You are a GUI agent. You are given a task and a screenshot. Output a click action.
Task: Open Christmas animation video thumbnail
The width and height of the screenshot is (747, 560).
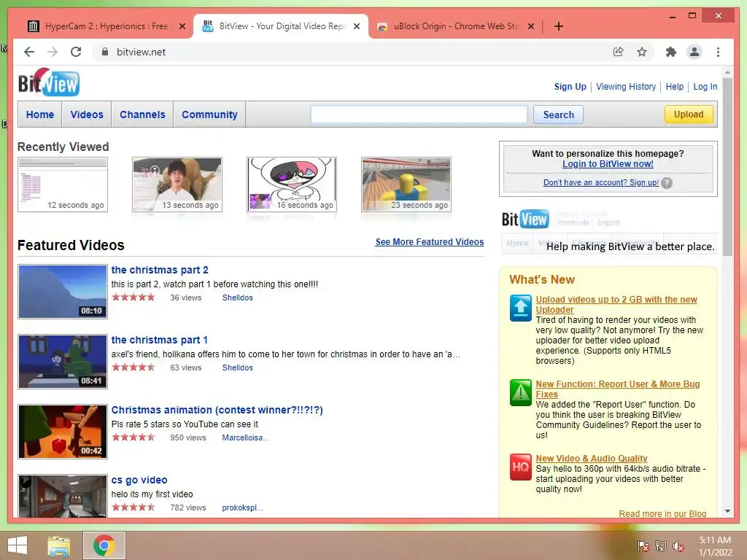(x=63, y=432)
